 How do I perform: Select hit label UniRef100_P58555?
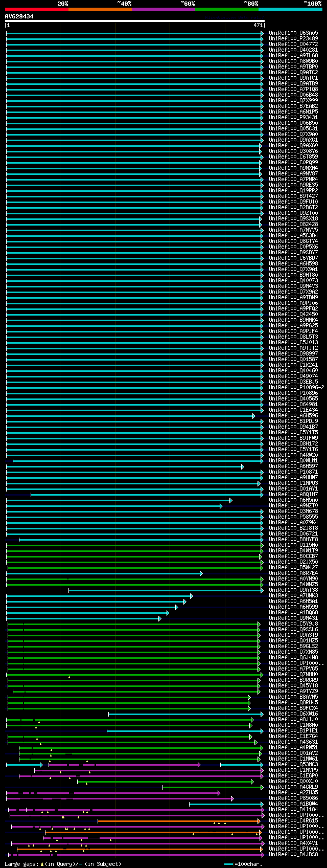click(293, 517)
